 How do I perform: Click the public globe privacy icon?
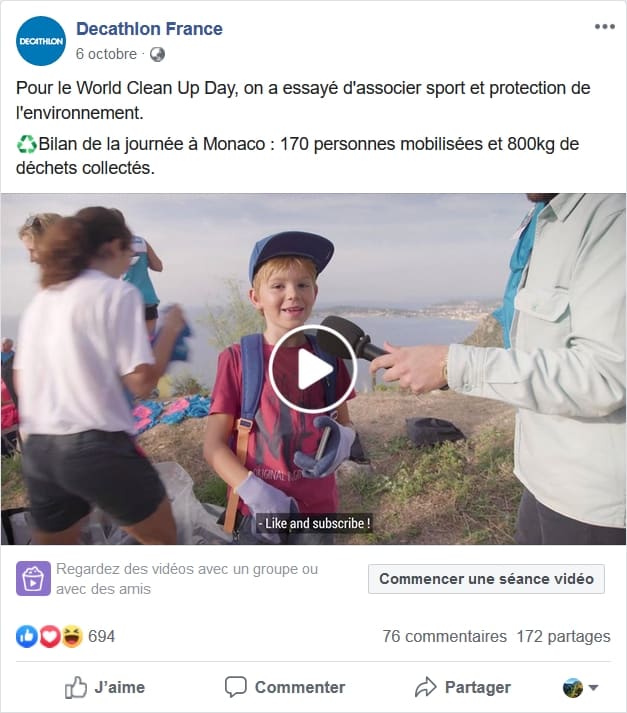(x=157, y=54)
